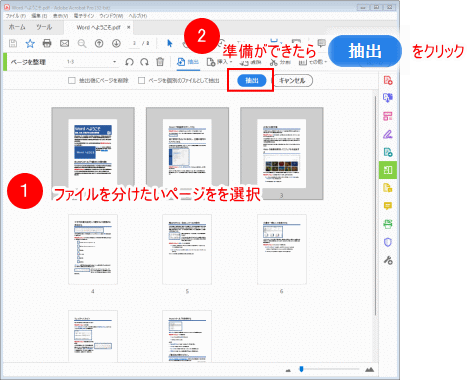Check ページを個別のファイルとして抽出 checkbox
467x380 pixels.
[142, 80]
